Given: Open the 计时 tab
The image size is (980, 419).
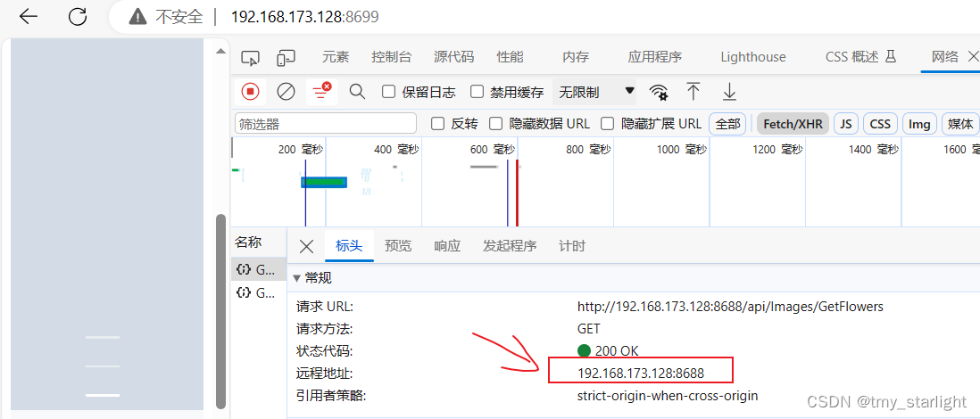Looking at the screenshot, I should [x=572, y=246].
